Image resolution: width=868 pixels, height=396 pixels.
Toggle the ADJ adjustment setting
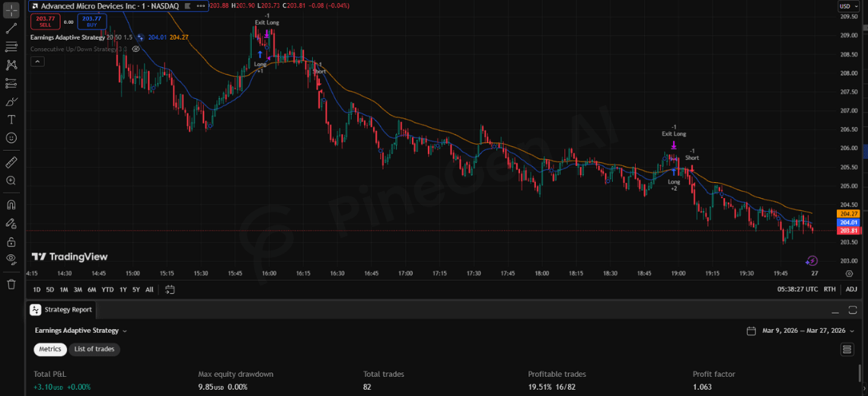850,289
